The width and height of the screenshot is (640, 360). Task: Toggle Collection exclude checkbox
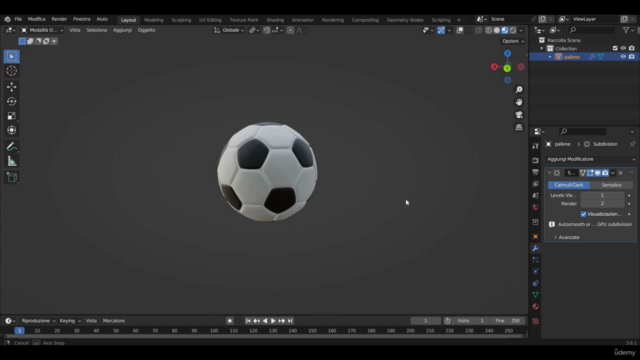(615, 48)
